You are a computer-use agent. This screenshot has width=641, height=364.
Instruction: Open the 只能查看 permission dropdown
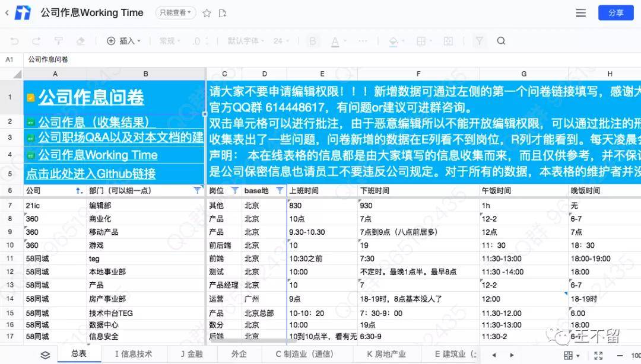click(x=175, y=12)
